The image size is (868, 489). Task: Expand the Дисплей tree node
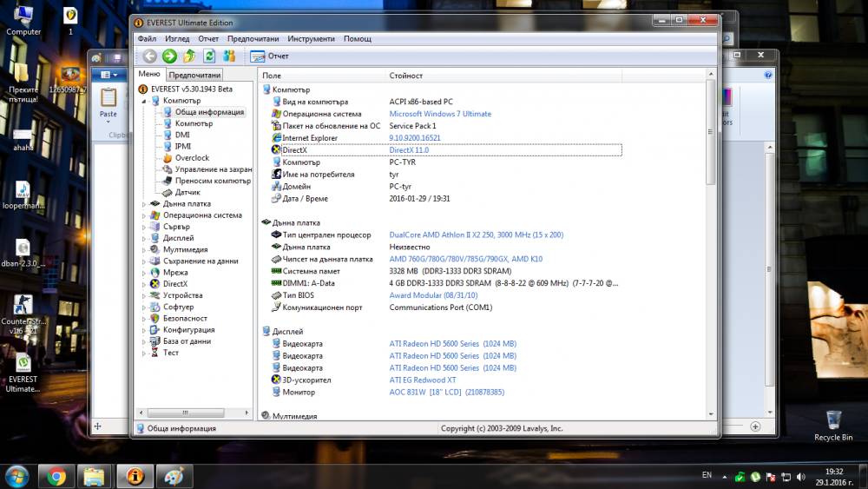click(x=144, y=238)
